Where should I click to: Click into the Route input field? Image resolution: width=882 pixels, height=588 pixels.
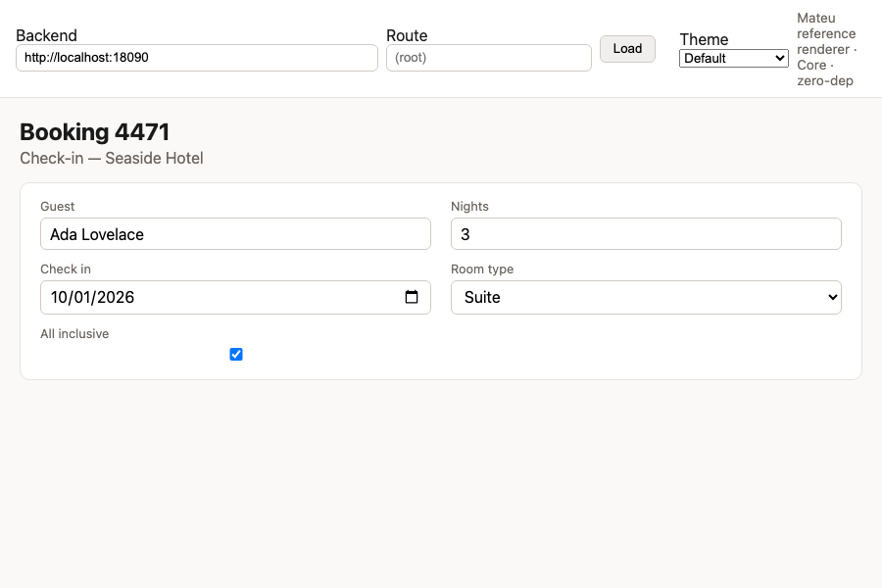coord(489,58)
